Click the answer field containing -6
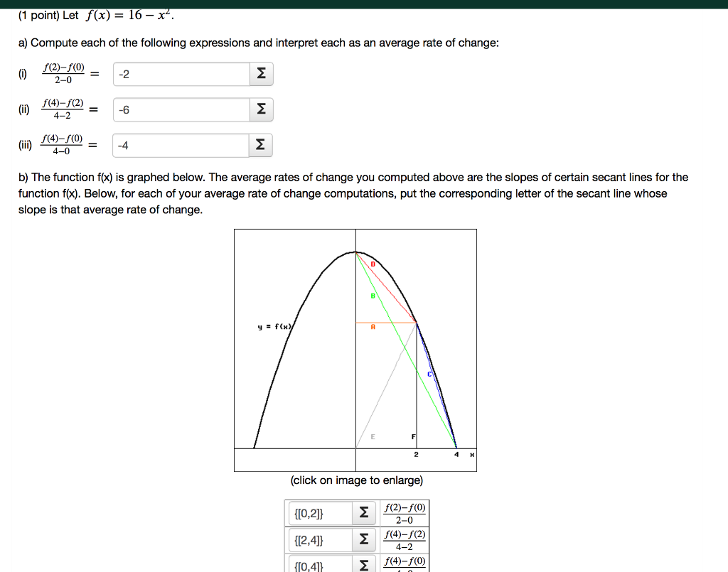728x572 pixels. [181, 109]
